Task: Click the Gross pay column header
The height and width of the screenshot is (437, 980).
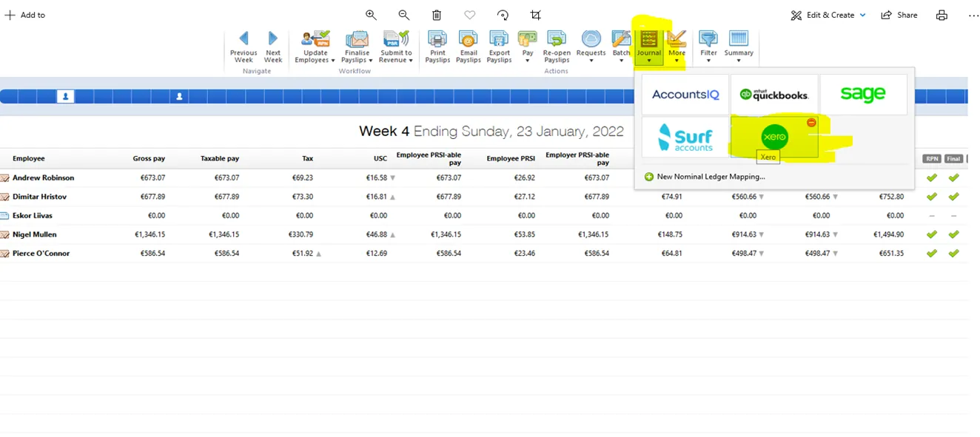Action: pyautogui.click(x=149, y=158)
